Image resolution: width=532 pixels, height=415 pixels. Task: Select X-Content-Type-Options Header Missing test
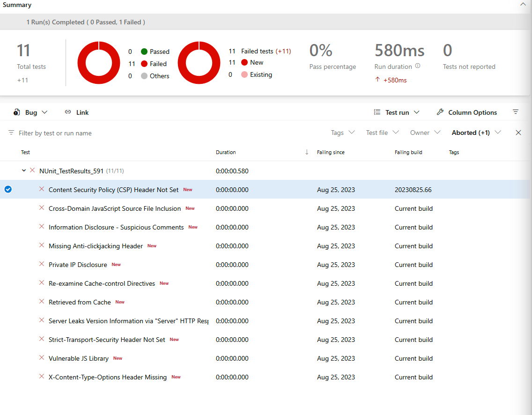108,377
